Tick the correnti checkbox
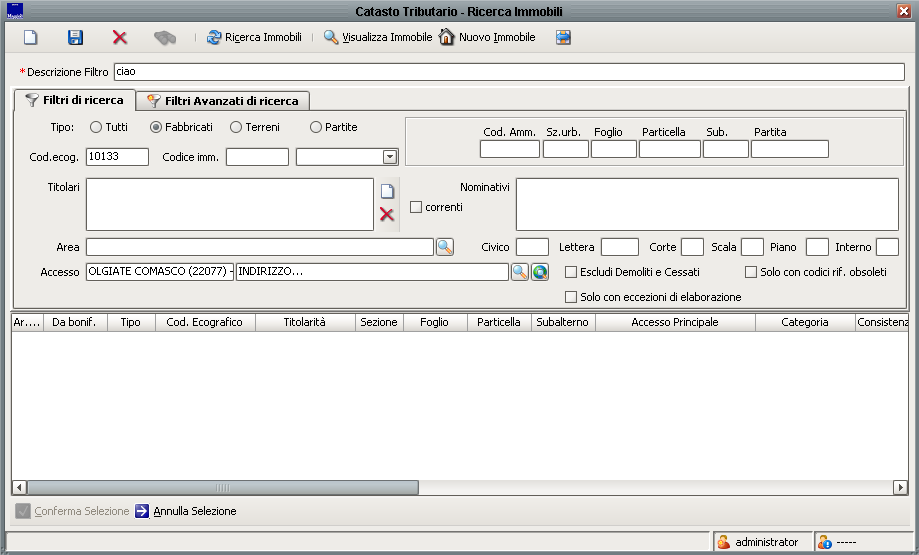Screen dimensions: 919x555 pyautogui.click(x=417, y=207)
